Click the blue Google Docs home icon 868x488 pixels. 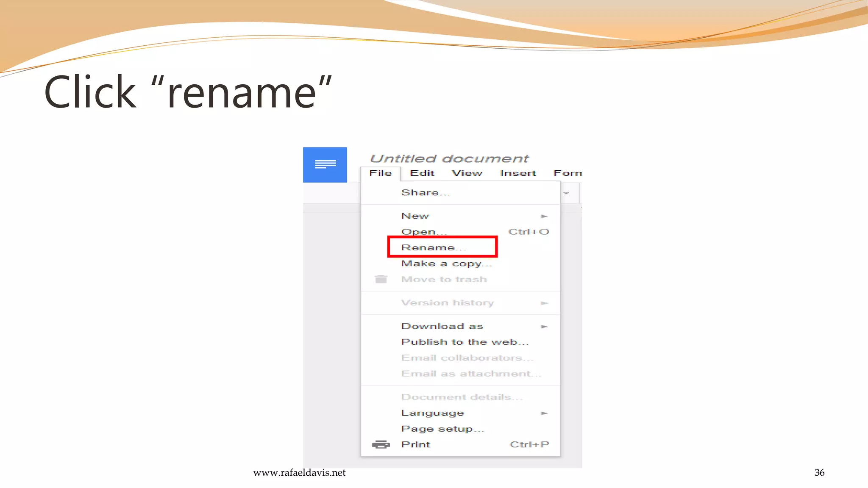tap(325, 165)
